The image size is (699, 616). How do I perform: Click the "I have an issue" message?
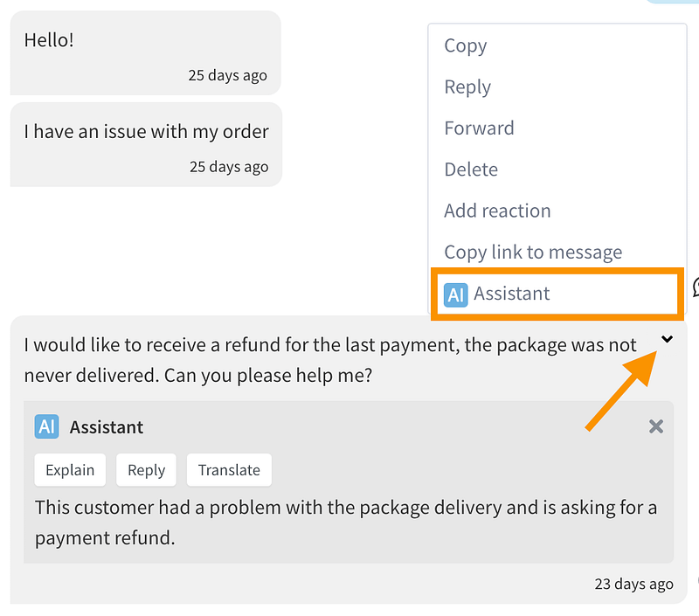146,133
